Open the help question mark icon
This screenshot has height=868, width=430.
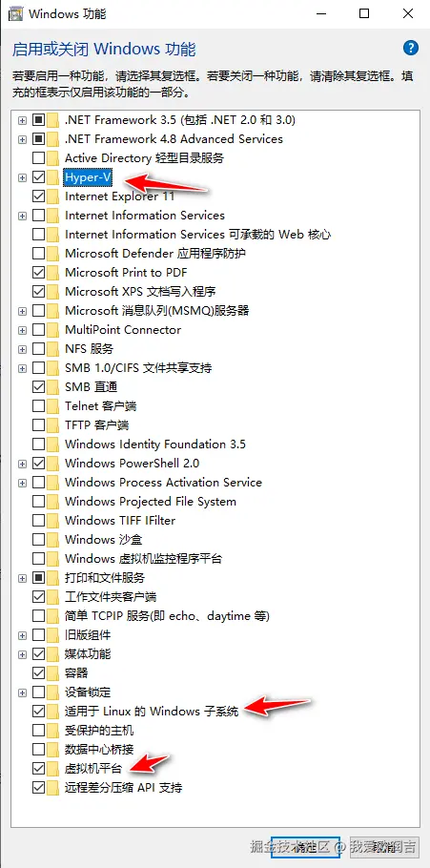(x=410, y=48)
